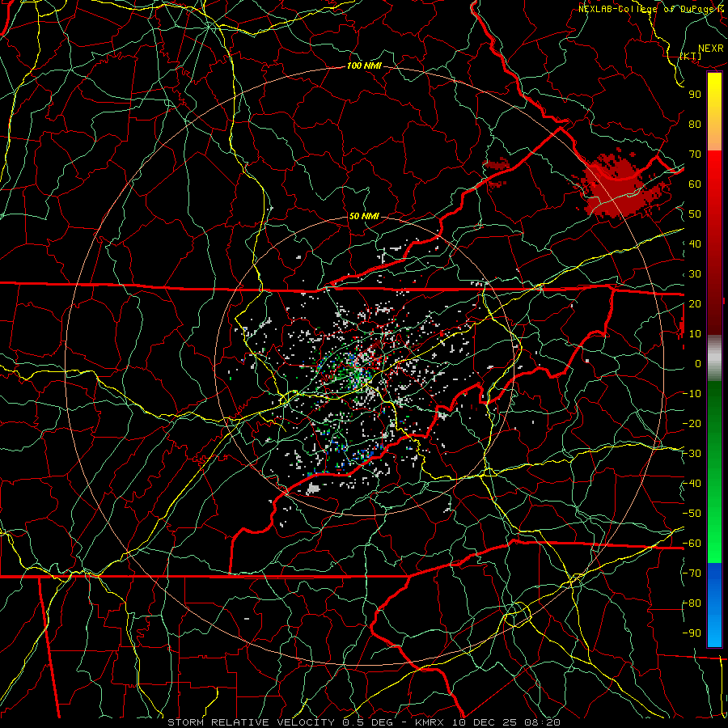Click the "-20" value on velocity scale
Image resolution: width=728 pixels, height=728 pixels.
point(692,423)
